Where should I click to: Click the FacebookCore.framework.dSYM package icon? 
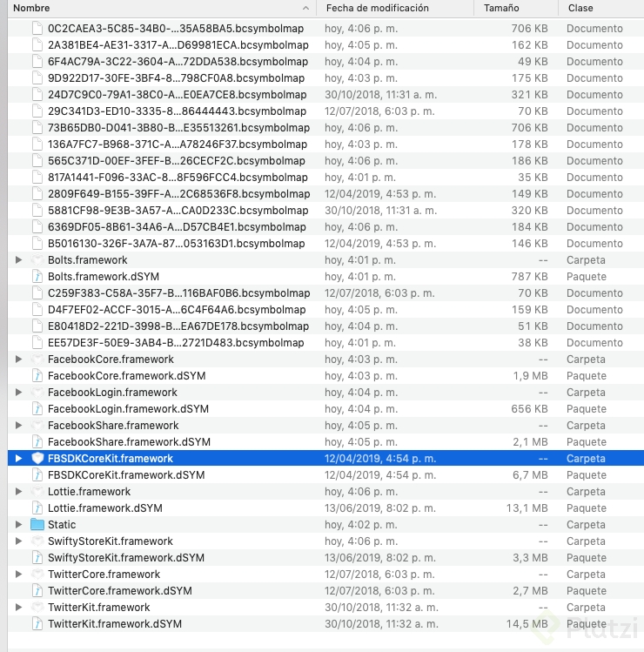click(37, 376)
